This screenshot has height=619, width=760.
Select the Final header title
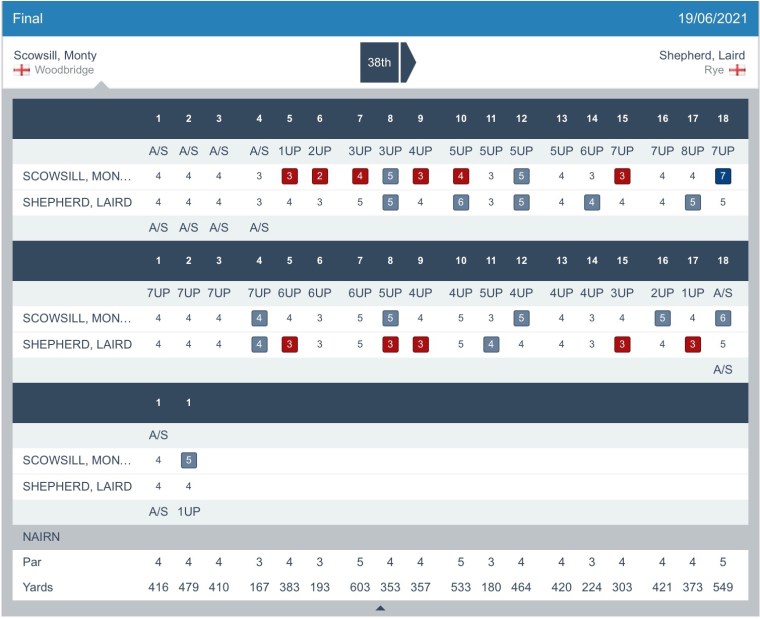(x=28, y=19)
